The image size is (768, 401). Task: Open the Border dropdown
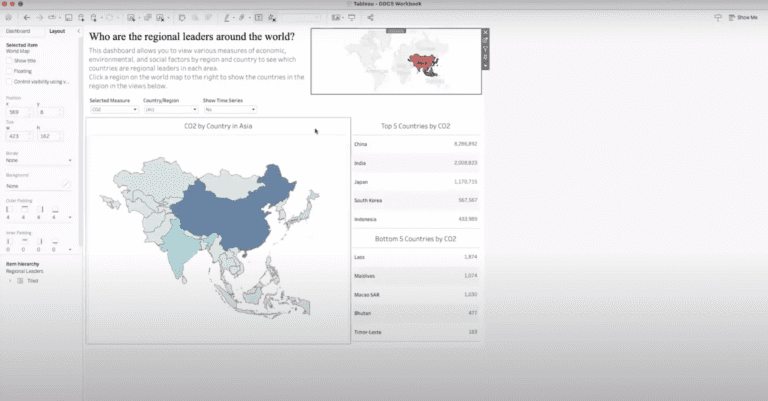click(x=39, y=161)
